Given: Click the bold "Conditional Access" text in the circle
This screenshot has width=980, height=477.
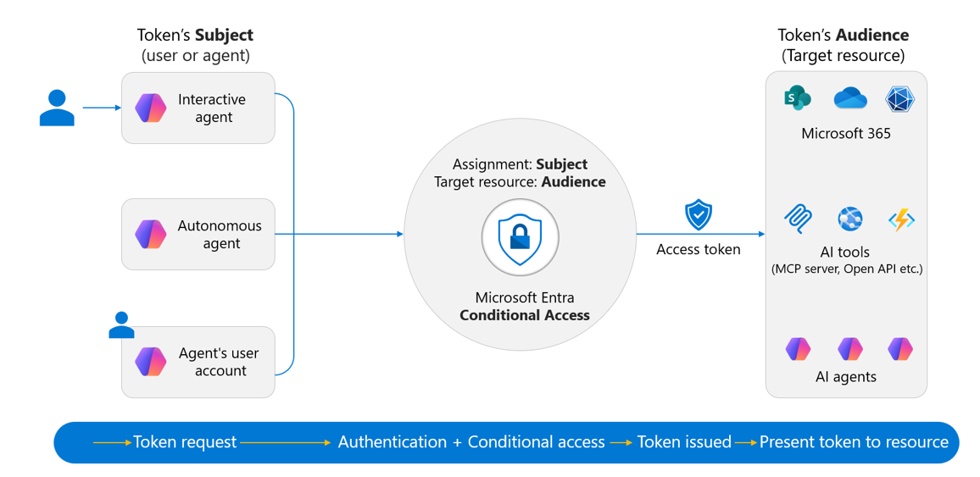Looking at the screenshot, I should click(525, 314).
